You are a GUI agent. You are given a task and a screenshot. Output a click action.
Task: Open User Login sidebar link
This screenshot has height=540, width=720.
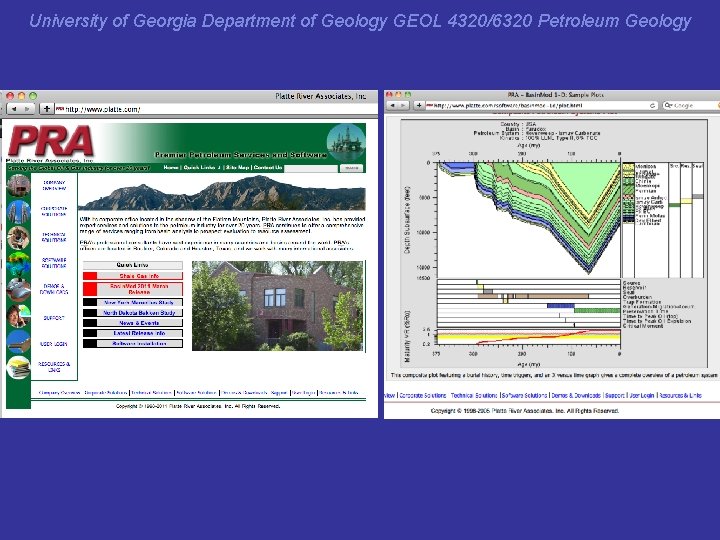(54, 344)
